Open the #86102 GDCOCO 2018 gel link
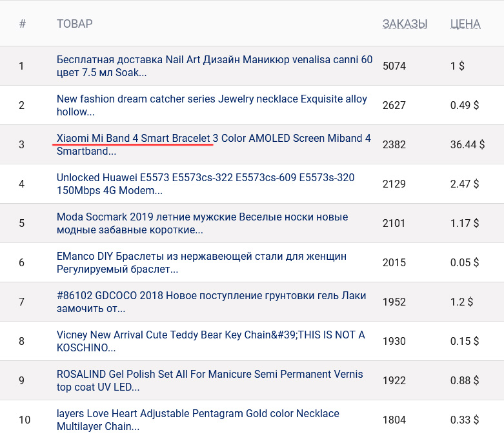Screen dimensions: 504x439 pyautogui.click(x=211, y=296)
